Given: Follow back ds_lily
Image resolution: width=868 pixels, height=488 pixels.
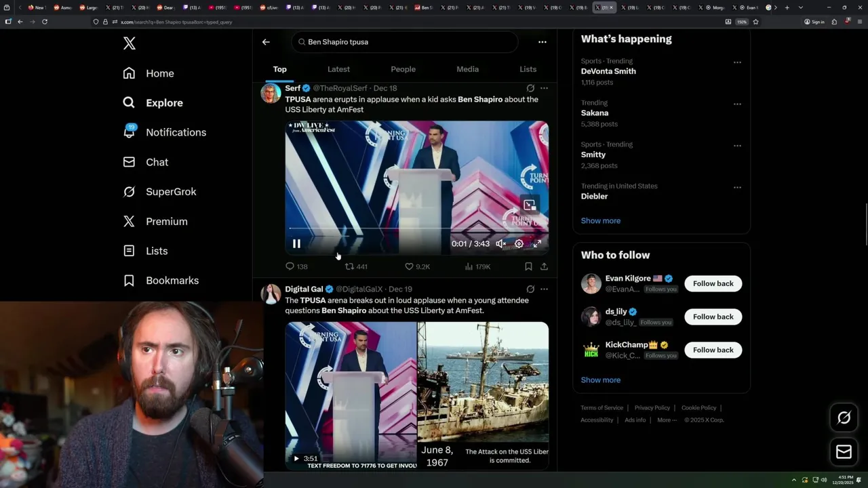Looking at the screenshot, I should [x=713, y=317].
